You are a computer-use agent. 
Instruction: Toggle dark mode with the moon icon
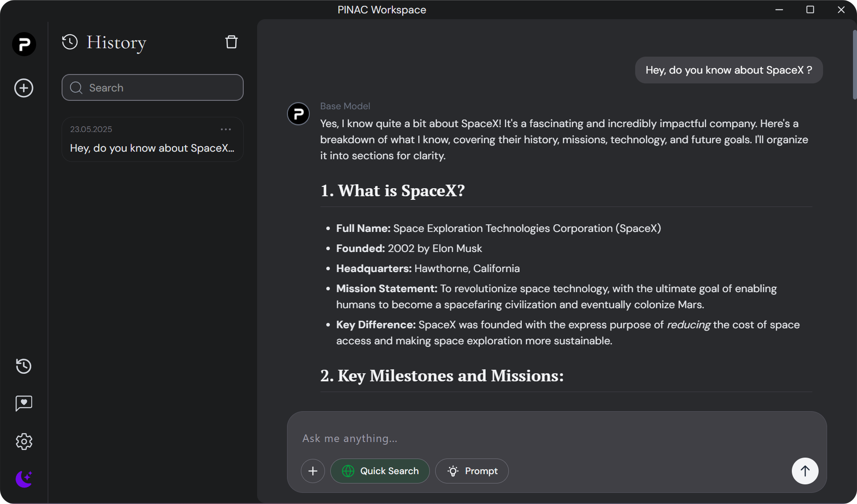[24, 479]
